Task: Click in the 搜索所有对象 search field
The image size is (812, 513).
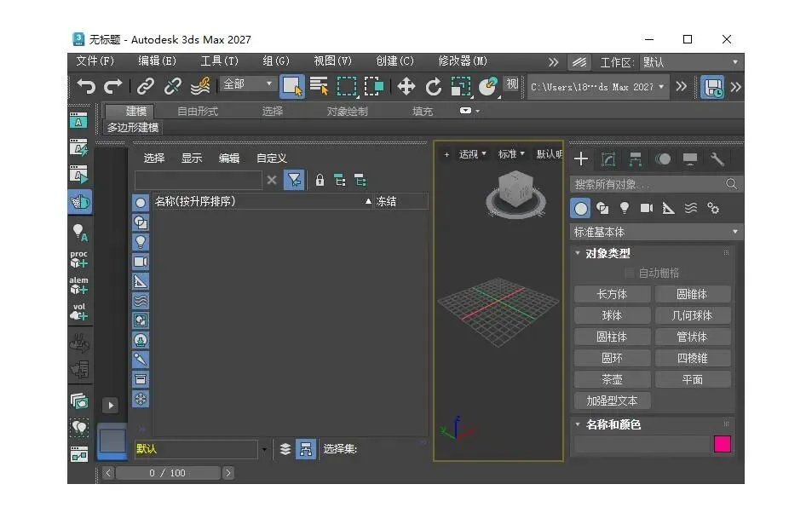Action: tap(648, 184)
